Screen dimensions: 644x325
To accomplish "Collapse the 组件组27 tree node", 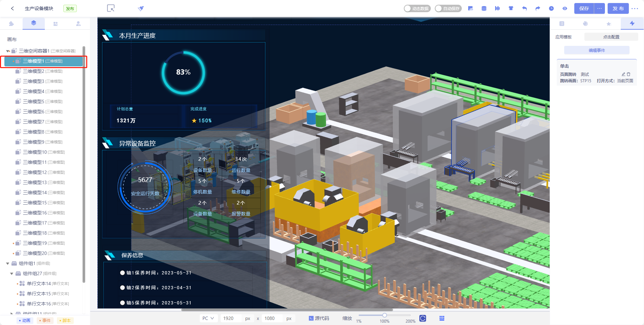I will [12, 274].
